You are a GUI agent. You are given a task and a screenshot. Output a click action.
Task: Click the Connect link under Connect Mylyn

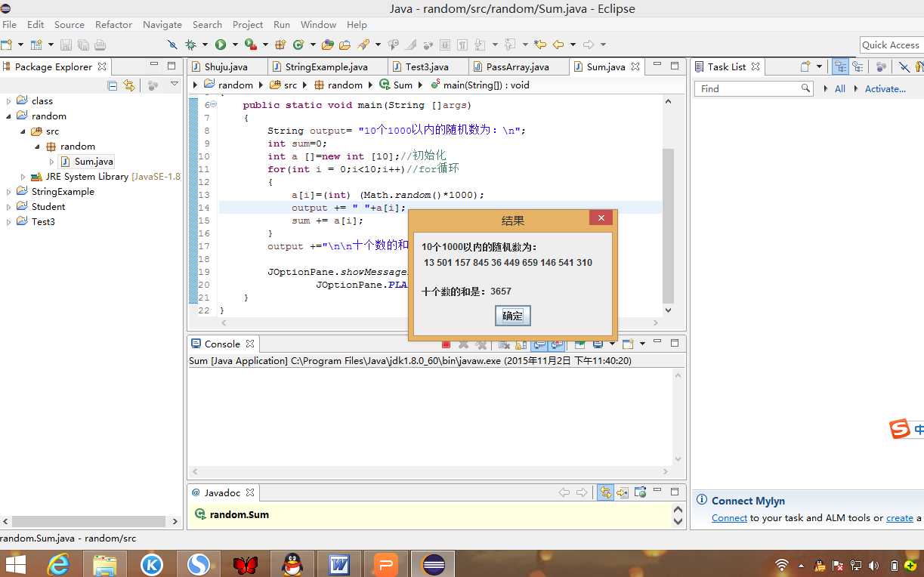point(729,518)
